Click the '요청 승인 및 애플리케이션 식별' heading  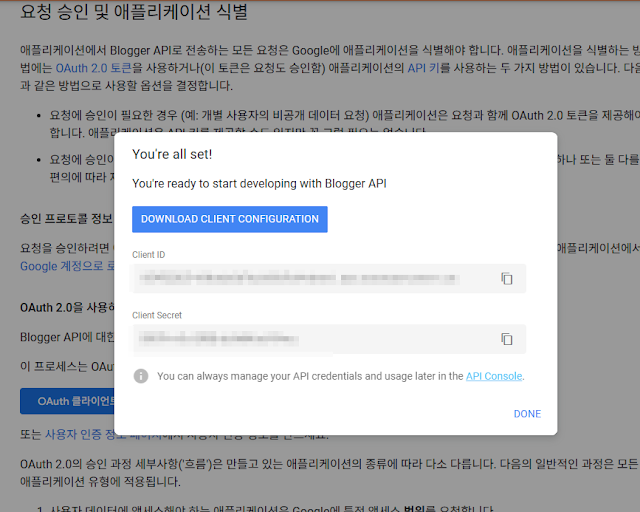click(134, 11)
